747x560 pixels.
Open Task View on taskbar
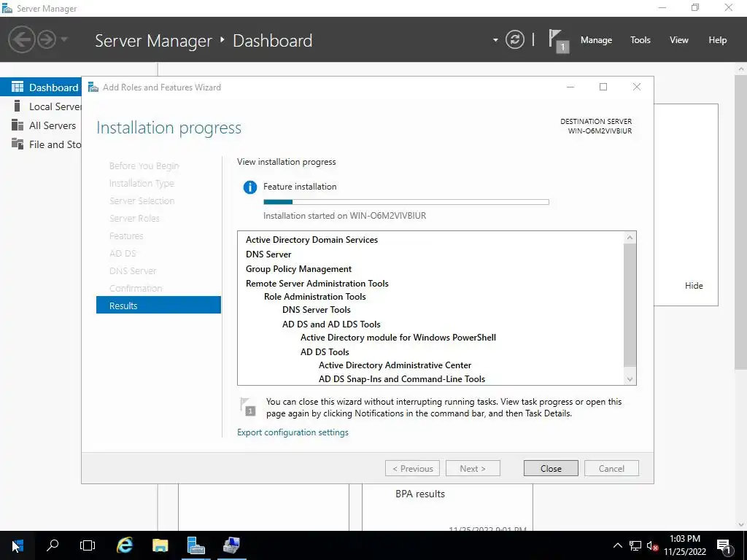(88, 545)
